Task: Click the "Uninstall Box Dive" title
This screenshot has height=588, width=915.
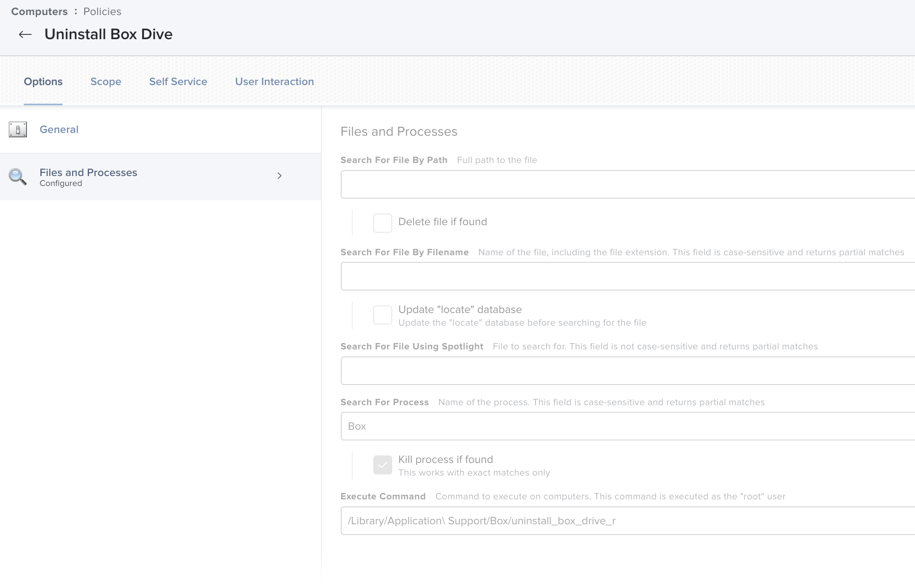Action: coord(108,34)
